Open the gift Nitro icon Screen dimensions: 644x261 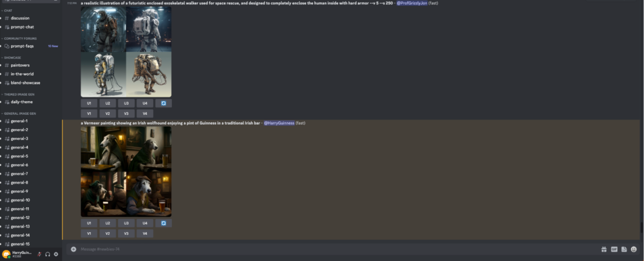tap(604, 249)
